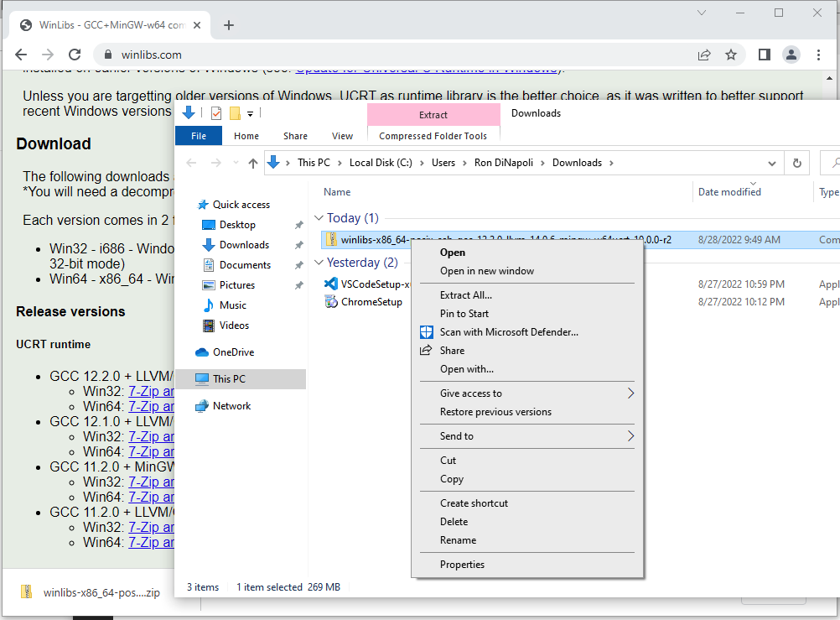Click the Chrome profile avatar icon
Viewport: 840px width, 620px height.
[x=791, y=55]
